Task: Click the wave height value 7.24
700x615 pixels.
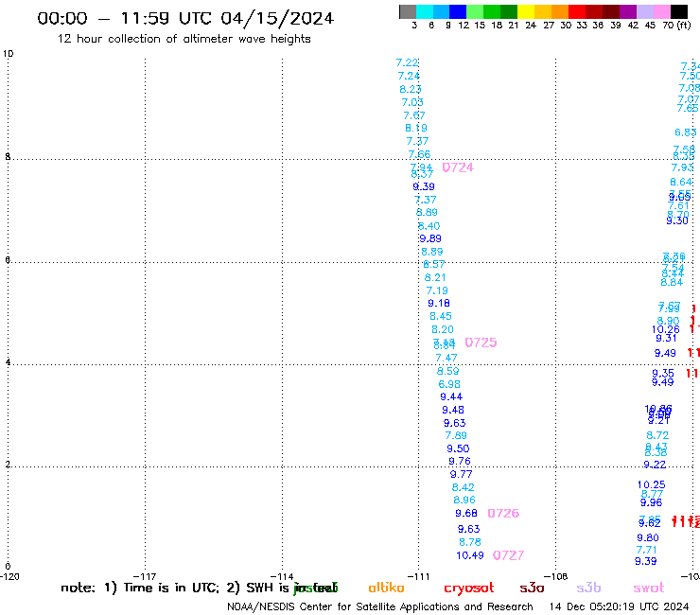Action: pyautogui.click(x=409, y=76)
